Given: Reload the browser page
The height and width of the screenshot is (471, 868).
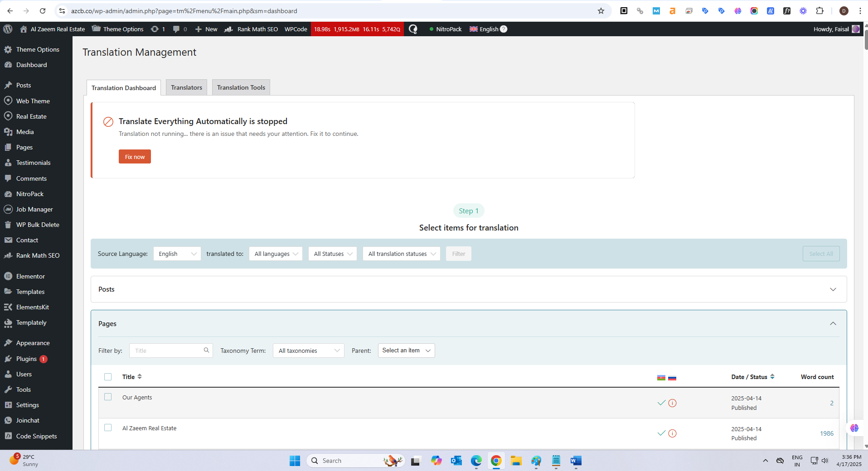Looking at the screenshot, I should [x=43, y=11].
